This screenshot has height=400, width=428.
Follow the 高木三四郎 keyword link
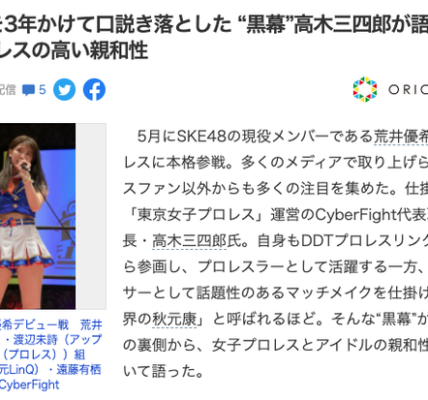[189, 241]
